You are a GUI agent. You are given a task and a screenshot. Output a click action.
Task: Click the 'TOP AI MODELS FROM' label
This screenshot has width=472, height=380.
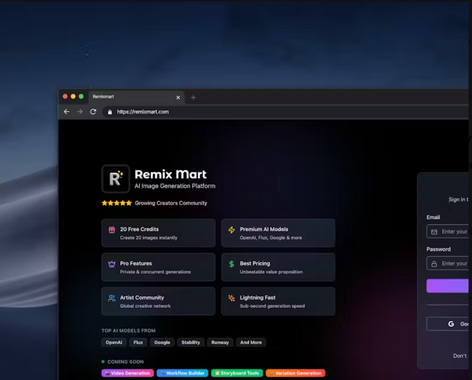(x=128, y=331)
